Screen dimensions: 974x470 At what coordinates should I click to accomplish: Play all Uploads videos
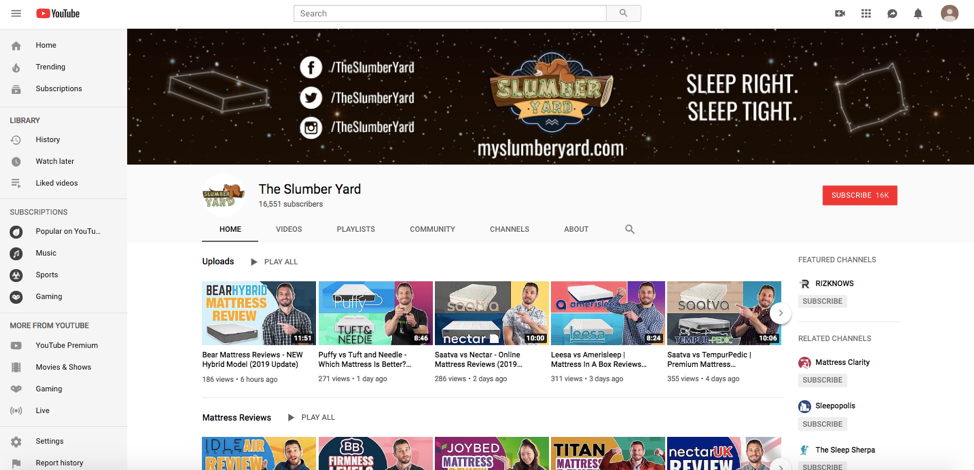274,262
